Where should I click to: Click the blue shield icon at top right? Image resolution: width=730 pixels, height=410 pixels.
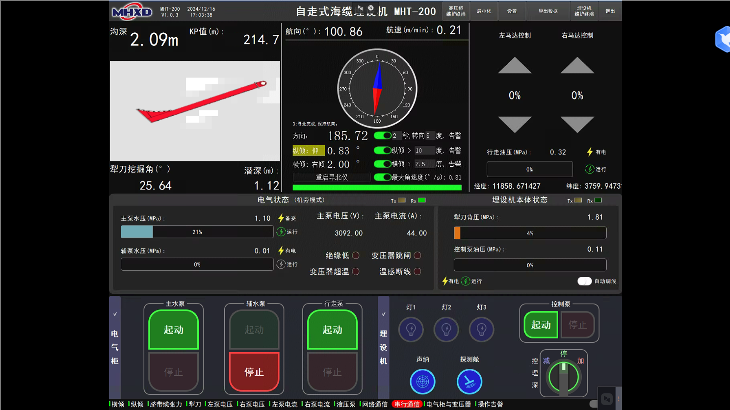[x=724, y=39]
